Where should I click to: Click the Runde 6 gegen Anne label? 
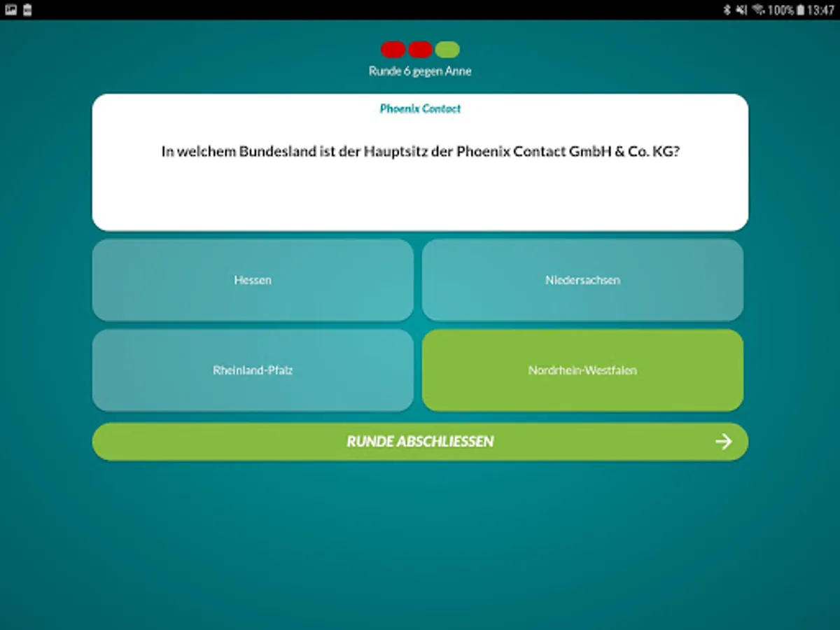[420, 71]
